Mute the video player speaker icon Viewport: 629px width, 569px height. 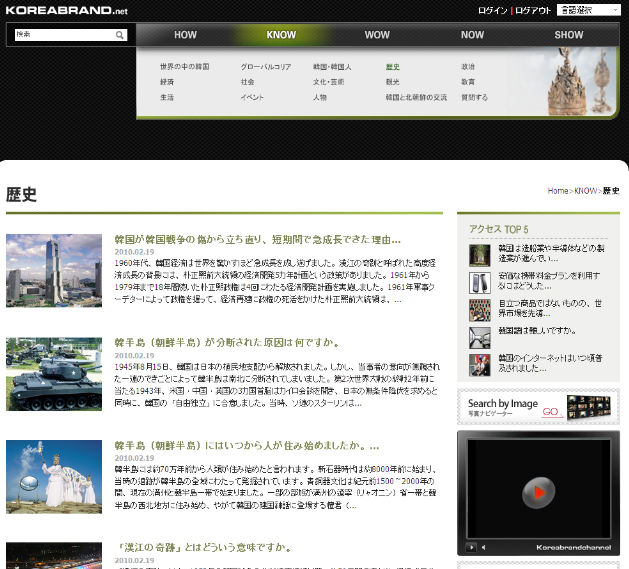click(484, 547)
